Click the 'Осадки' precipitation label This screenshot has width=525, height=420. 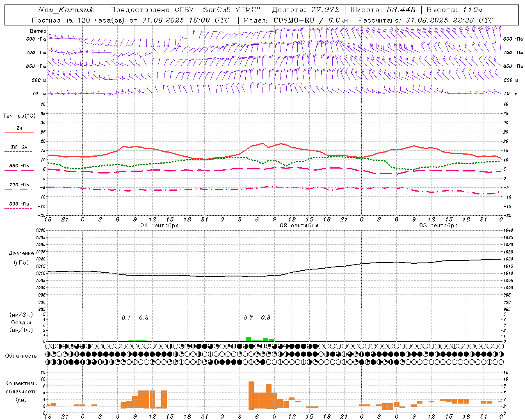(21, 322)
